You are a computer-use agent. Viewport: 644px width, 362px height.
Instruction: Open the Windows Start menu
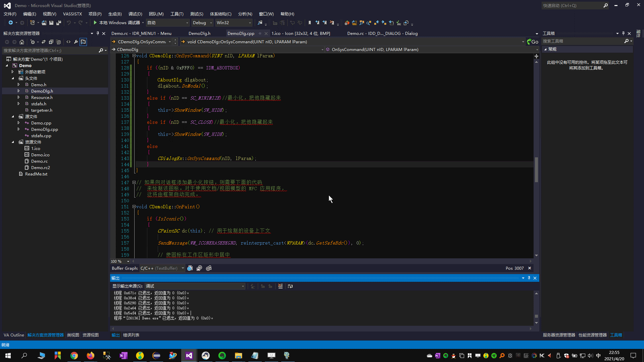click(x=8, y=356)
